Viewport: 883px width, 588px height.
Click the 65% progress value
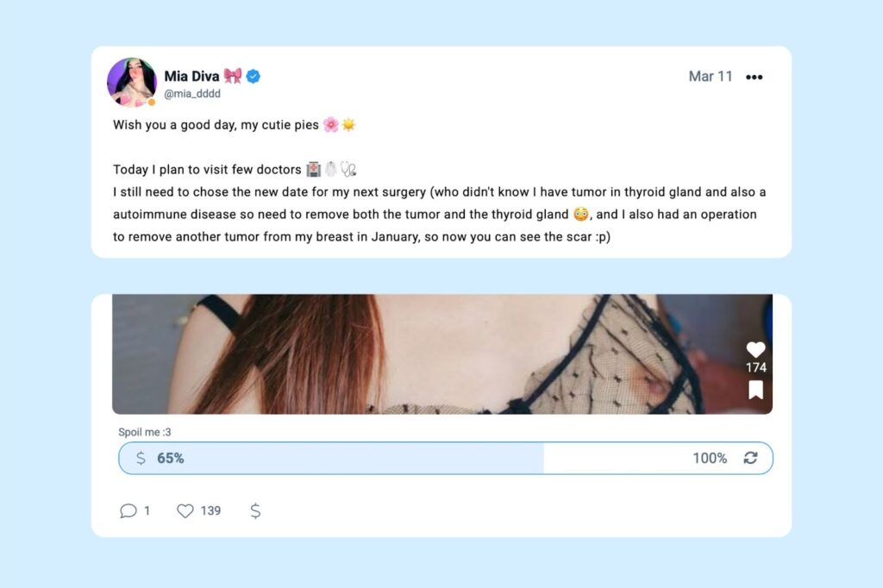[x=171, y=458]
